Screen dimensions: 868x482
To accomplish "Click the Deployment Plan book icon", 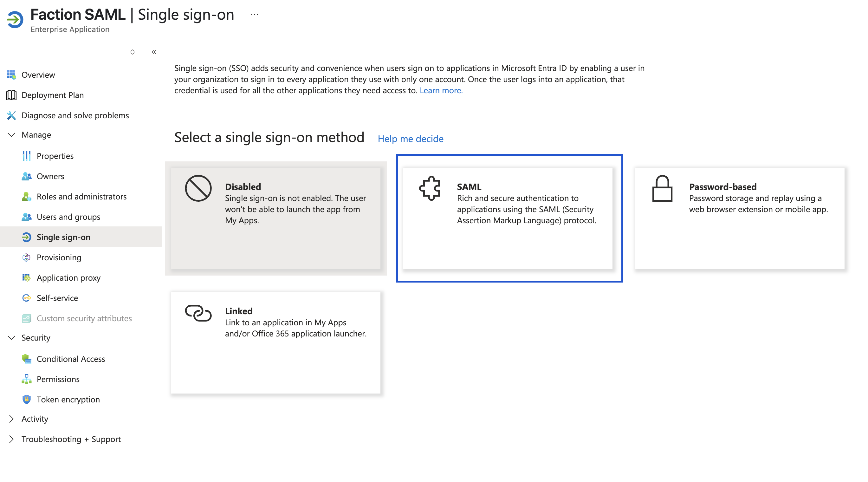I will click(x=11, y=95).
